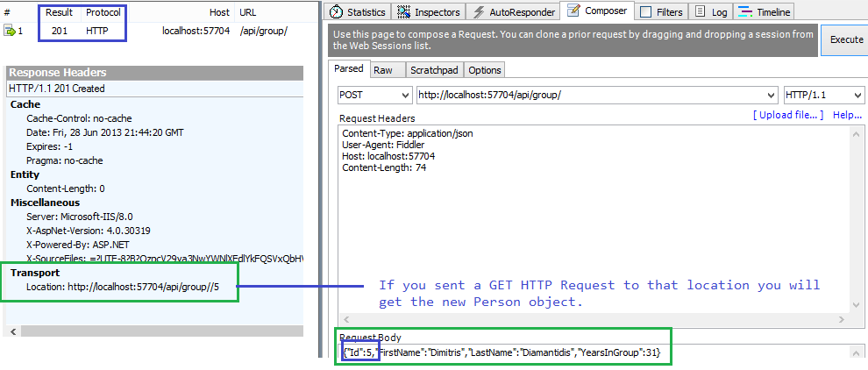Image resolution: width=868 pixels, height=370 pixels.
Task: Sort sessions by the Result column
Action: pyautogui.click(x=60, y=13)
